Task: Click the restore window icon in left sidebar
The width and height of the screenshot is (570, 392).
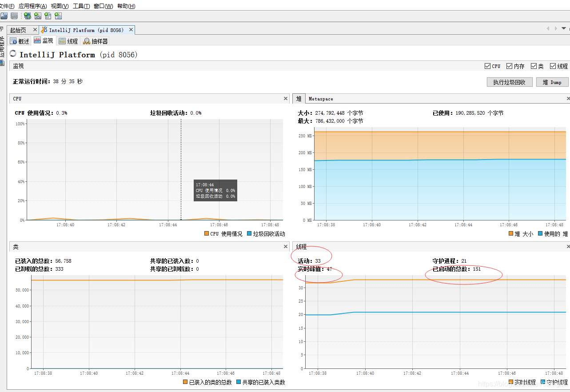Action: click(x=2, y=29)
